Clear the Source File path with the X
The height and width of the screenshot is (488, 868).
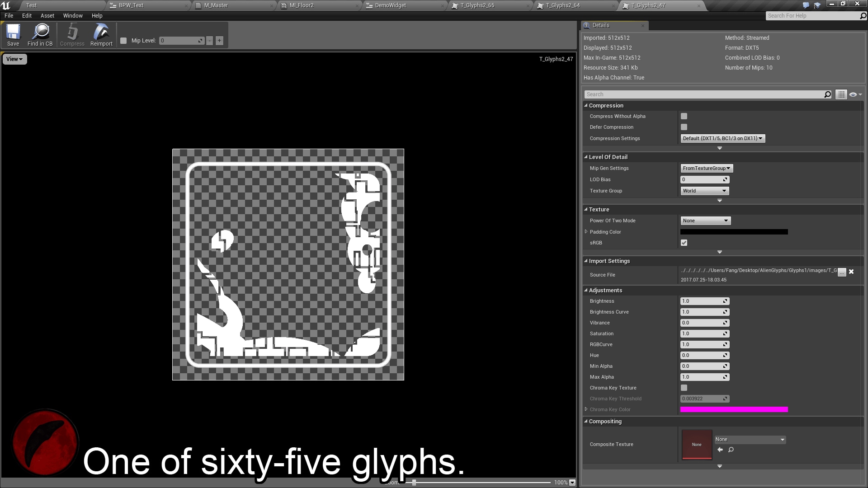coord(851,272)
